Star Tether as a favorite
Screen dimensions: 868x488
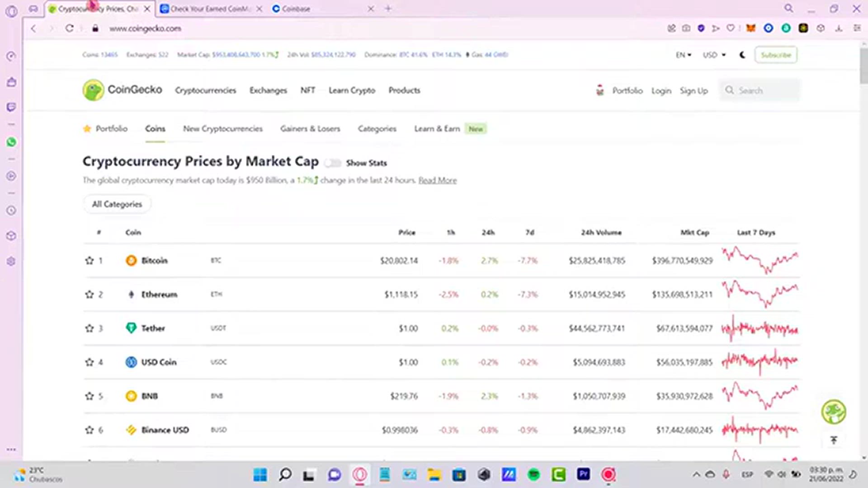89,328
